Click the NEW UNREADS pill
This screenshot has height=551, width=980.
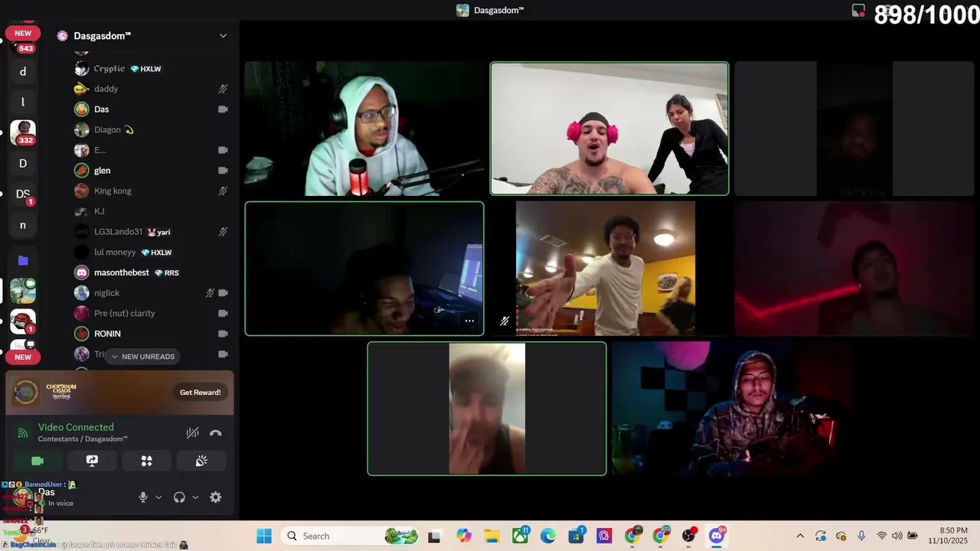click(x=142, y=357)
